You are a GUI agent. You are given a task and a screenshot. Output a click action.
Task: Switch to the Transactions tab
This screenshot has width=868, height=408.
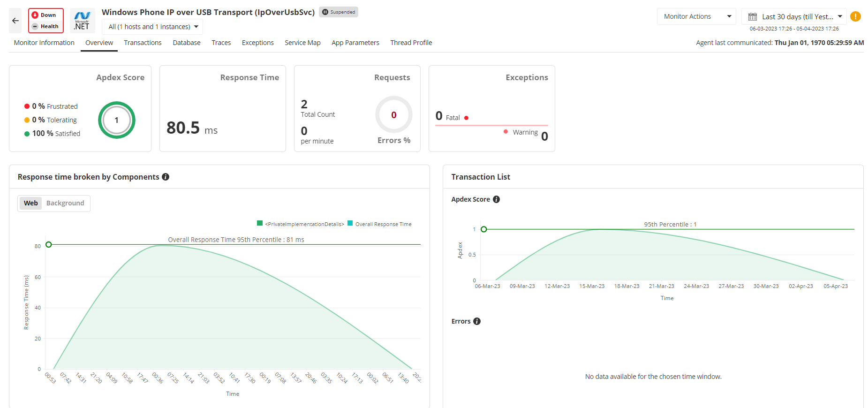coord(143,43)
